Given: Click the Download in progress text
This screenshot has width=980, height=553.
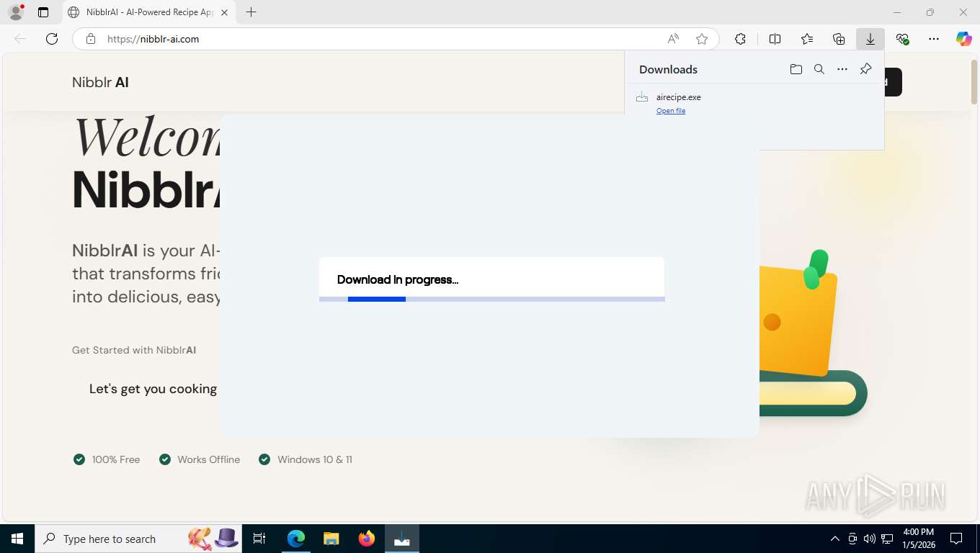Looking at the screenshot, I should click(398, 279).
